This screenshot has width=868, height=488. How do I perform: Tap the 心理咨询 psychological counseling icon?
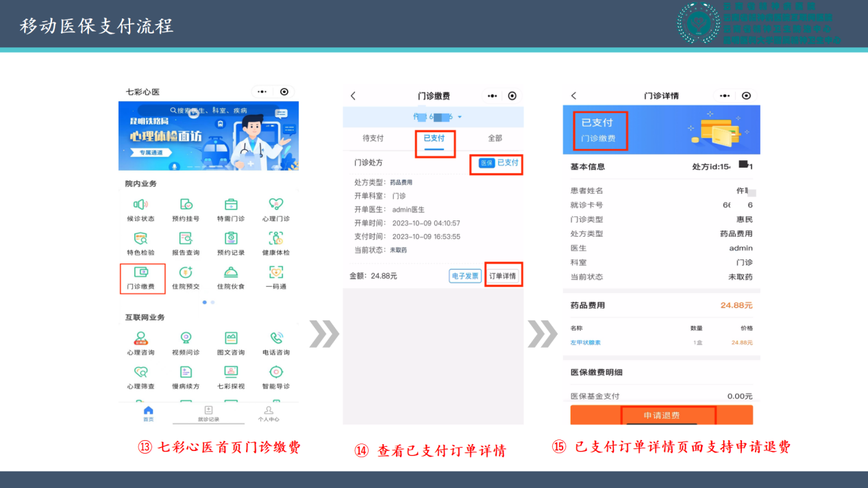(140, 343)
